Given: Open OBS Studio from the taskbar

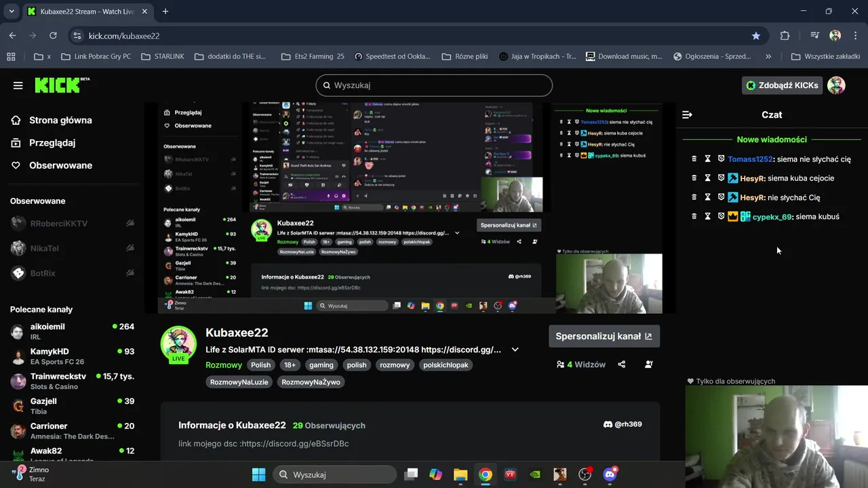Looking at the screenshot, I should [585, 474].
